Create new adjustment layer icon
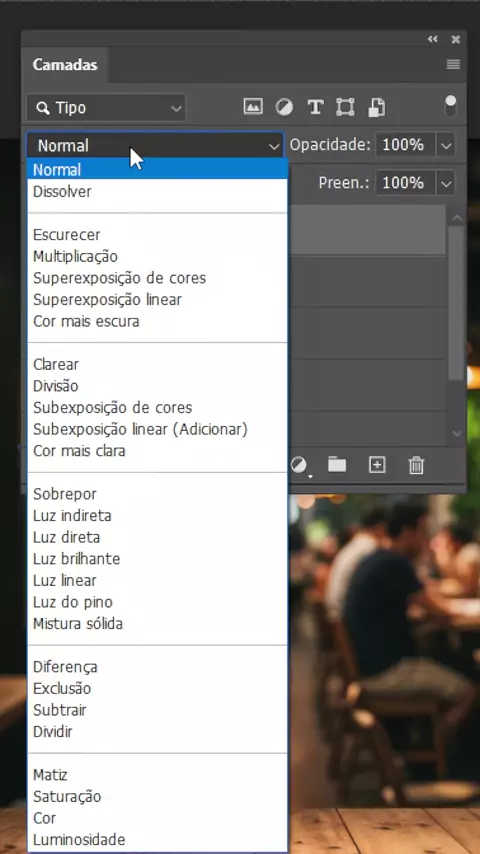This screenshot has width=480, height=854. (299, 465)
